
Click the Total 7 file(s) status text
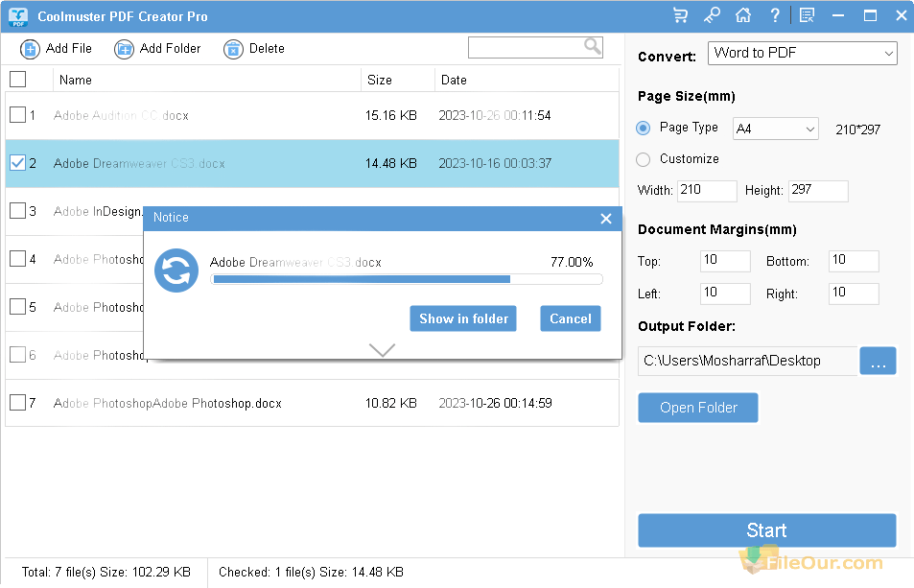(x=106, y=573)
